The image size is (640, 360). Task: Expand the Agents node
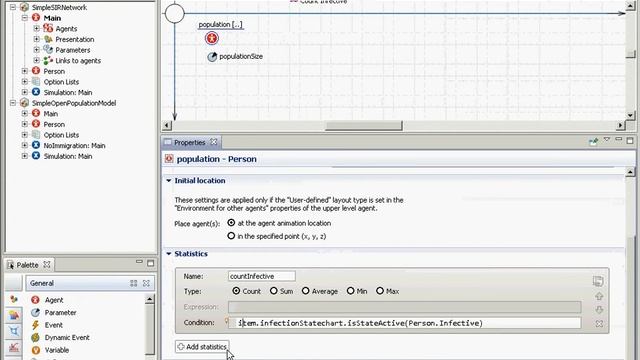[x=36, y=29]
